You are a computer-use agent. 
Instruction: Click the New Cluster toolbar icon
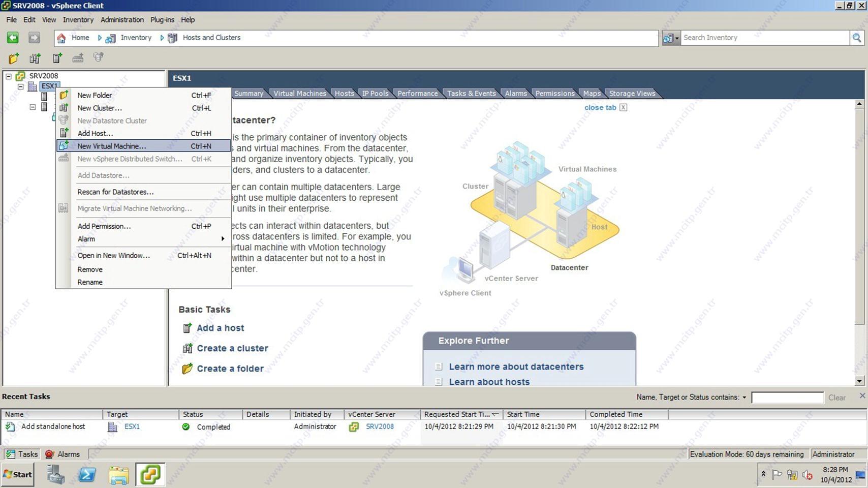(35, 58)
